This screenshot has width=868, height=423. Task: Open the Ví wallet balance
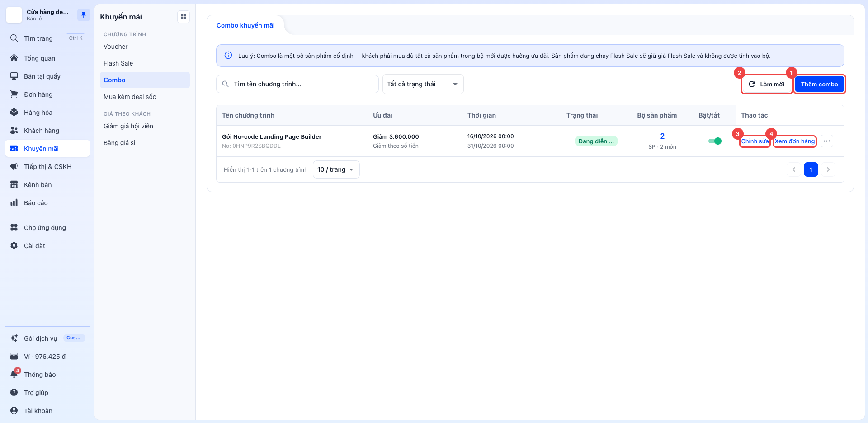click(47, 357)
